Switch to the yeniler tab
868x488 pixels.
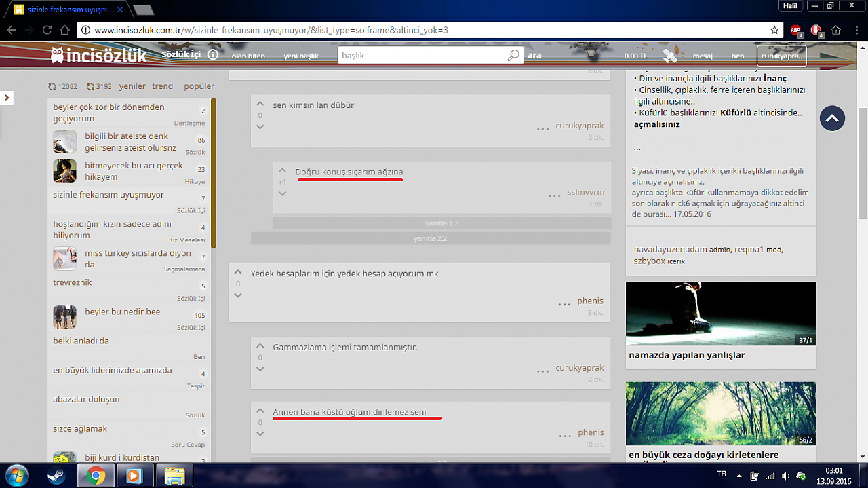132,86
